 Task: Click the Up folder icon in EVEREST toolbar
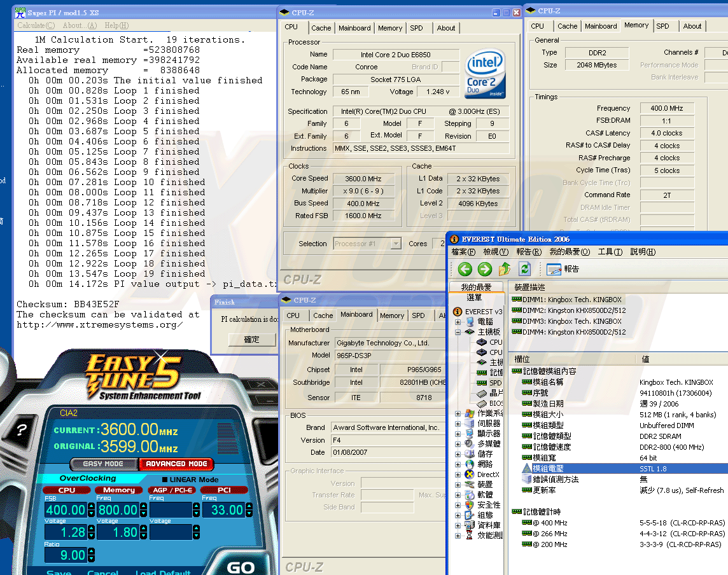click(505, 269)
